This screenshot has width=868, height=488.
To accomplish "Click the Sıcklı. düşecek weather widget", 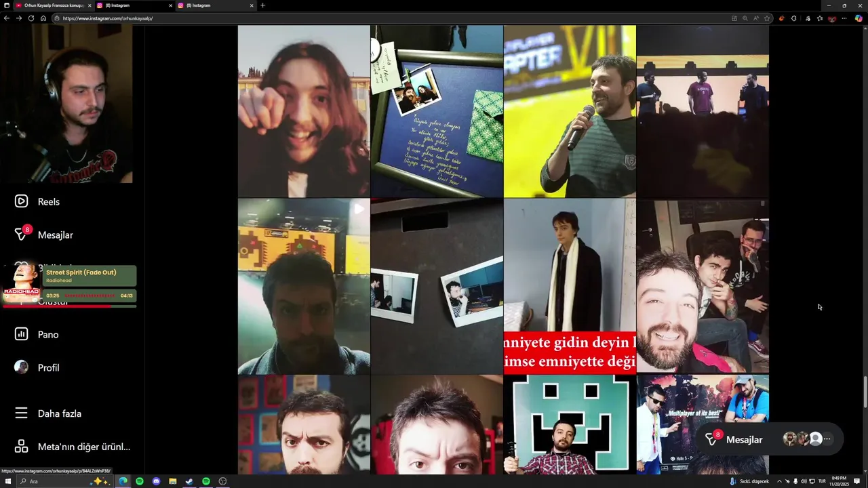I will tap(749, 481).
